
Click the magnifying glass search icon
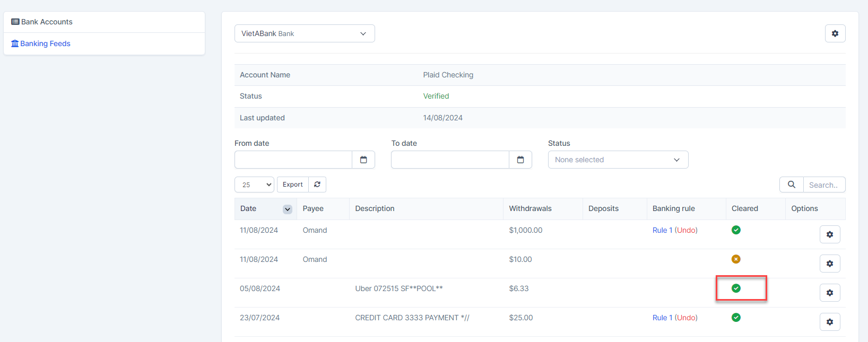coord(791,185)
